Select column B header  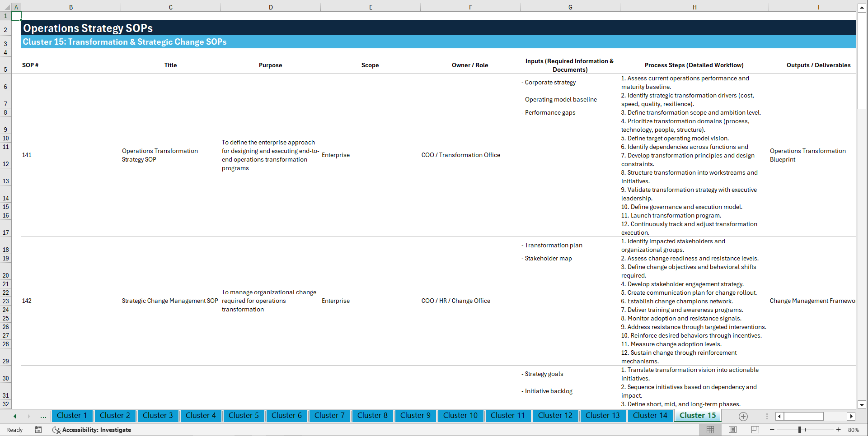coord(71,7)
